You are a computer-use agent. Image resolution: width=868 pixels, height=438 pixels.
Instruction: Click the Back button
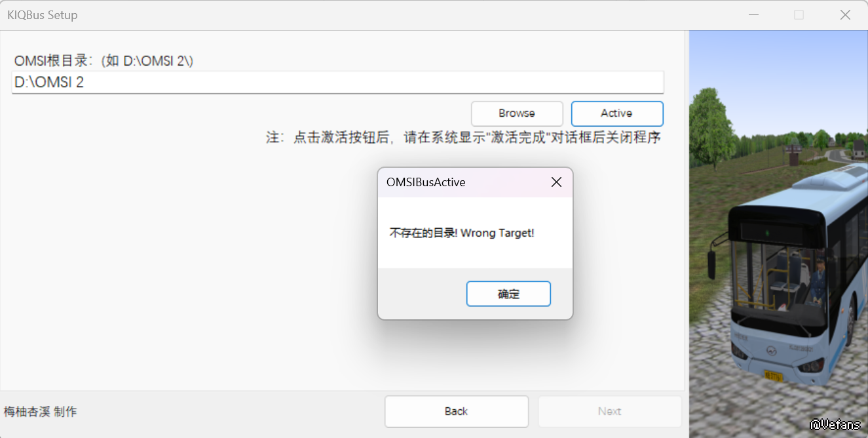click(x=457, y=411)
